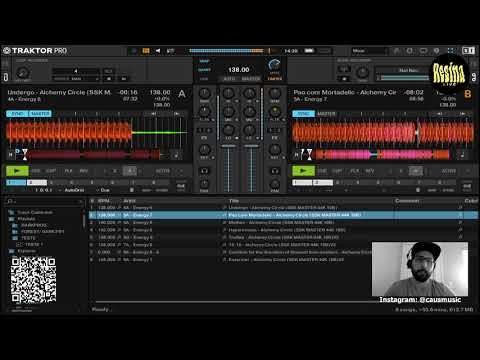The height and width of the screenshot is (360, 480).
Task: Toggle MASTER on Deck A
Action: pos(40,114)
